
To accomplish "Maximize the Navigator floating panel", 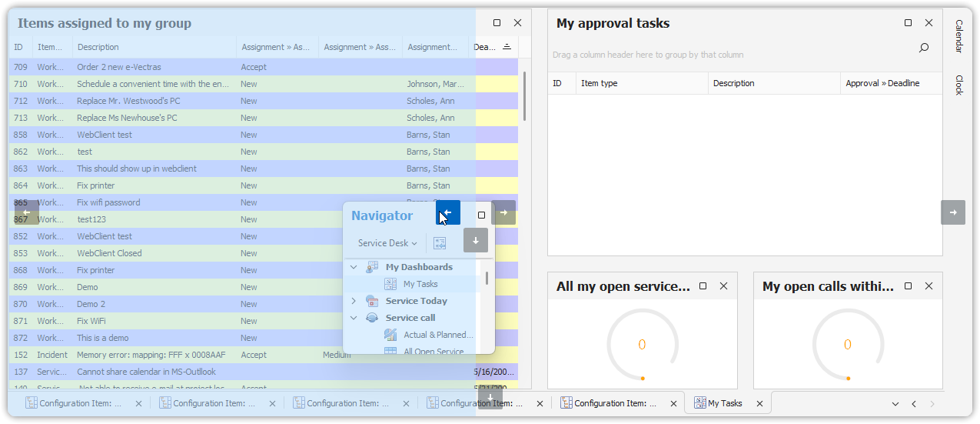I will pos(482,215).
